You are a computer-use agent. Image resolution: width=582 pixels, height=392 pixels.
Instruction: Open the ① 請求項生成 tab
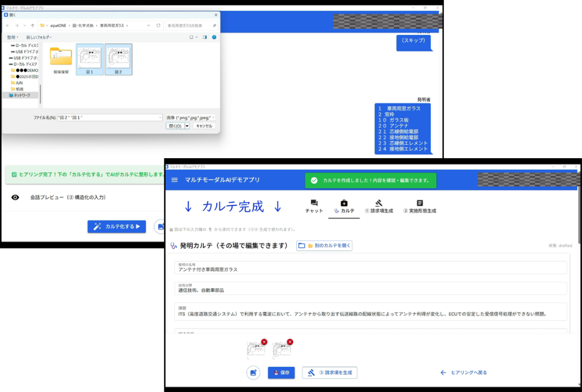point(379,206)
